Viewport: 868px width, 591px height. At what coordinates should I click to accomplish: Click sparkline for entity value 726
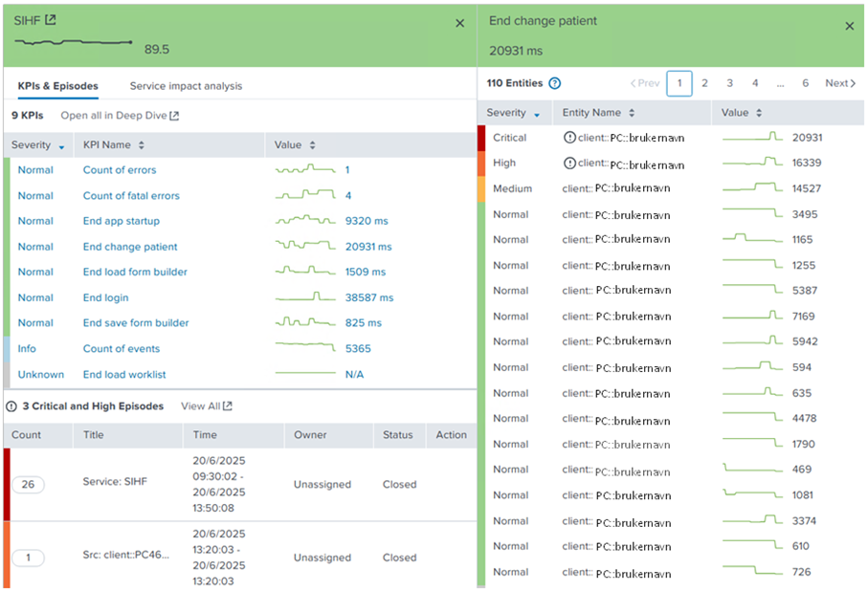tap(752, 570)
